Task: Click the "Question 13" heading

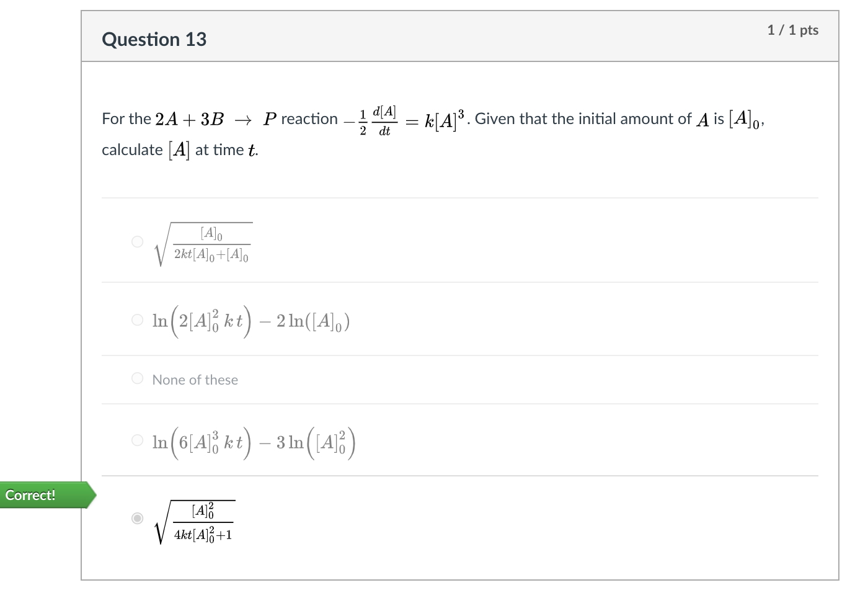Action: (x=154, y=39)
